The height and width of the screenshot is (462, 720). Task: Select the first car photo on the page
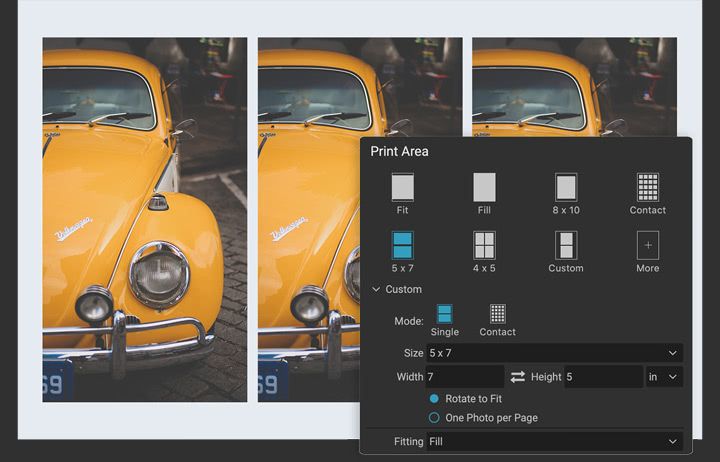(x=145, y=220)
